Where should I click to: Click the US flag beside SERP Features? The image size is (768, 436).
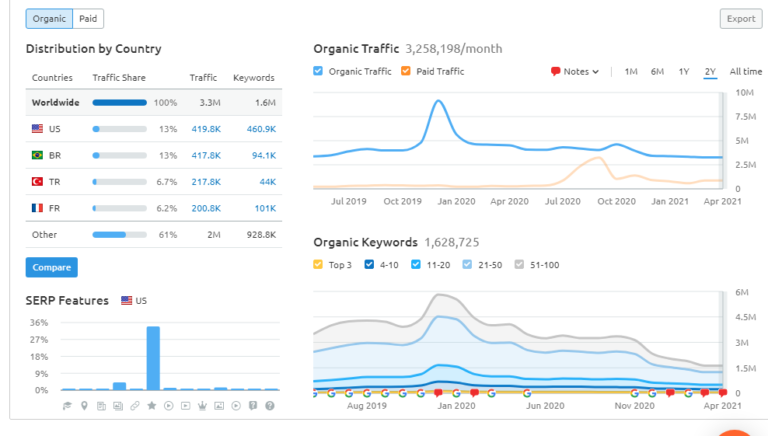coord(127,300)
